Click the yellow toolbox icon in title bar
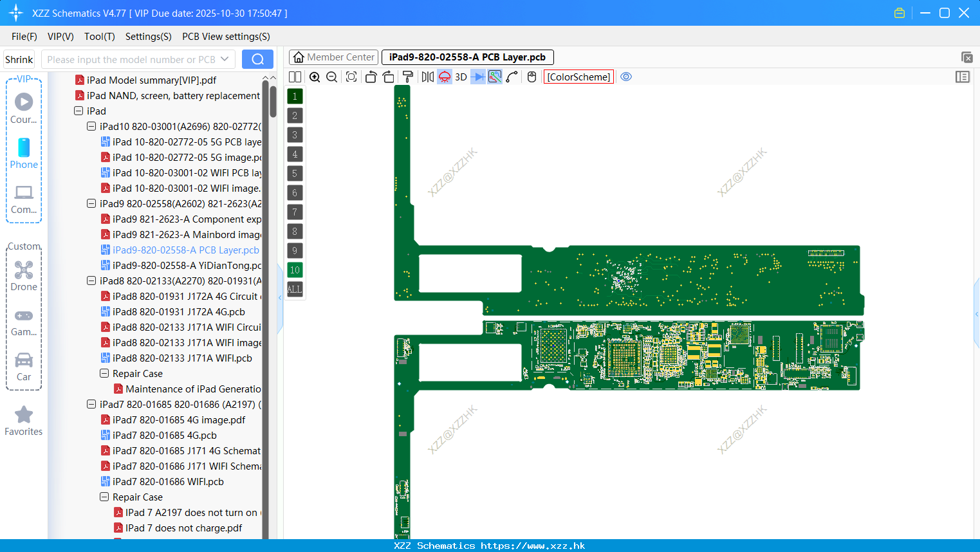 click(900, 13)
